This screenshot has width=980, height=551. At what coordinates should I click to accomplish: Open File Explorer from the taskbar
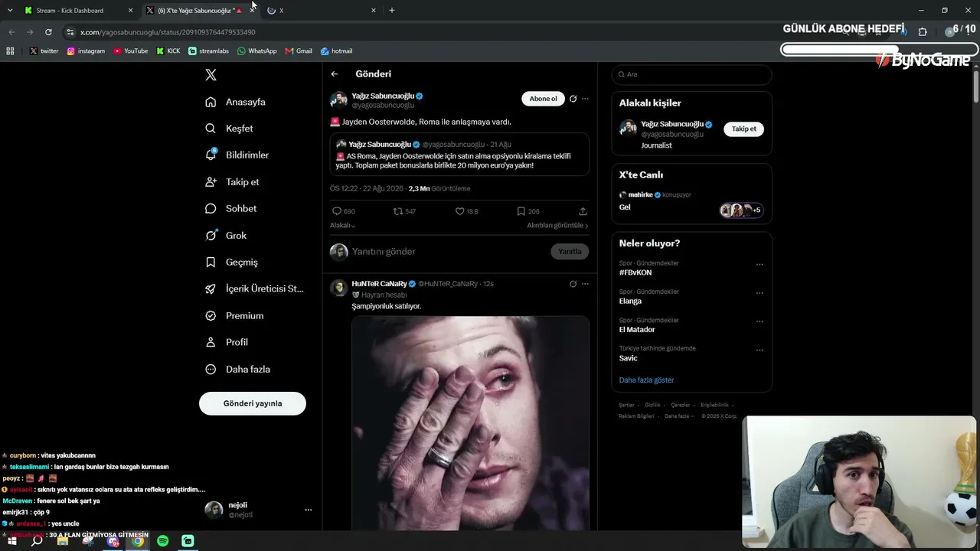(x=62, y=541)
